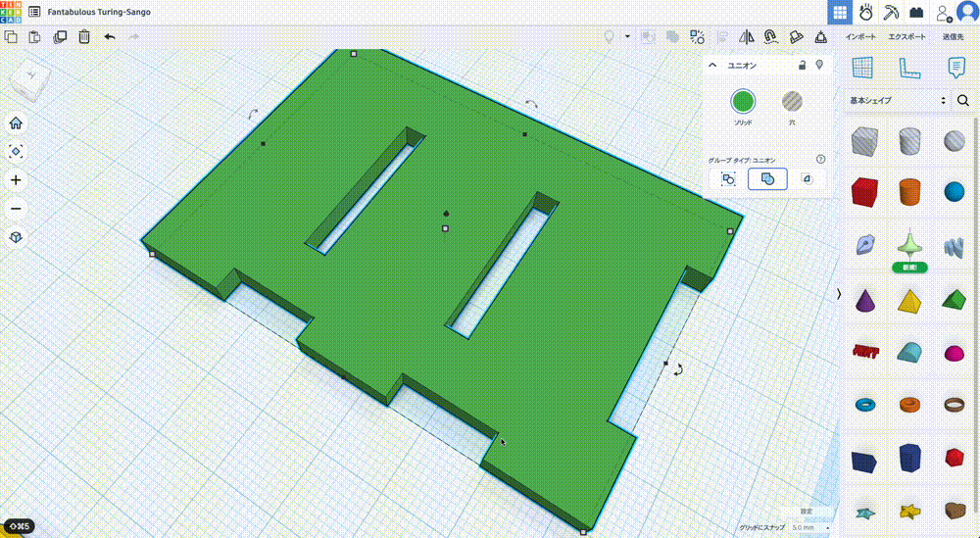
Task: Click the エクスポート button
Action: click(x=906, y=37)
